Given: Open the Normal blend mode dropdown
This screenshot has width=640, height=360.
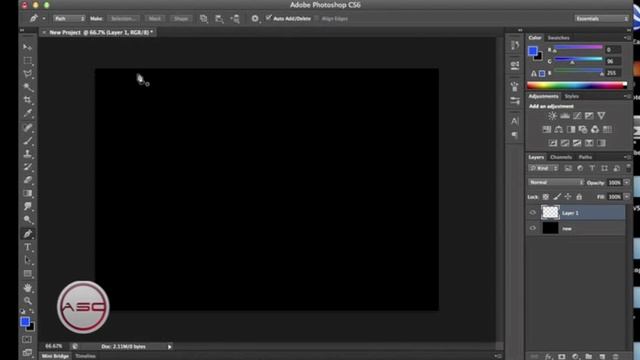Looking at the screenshot, I should coord(556,182).
